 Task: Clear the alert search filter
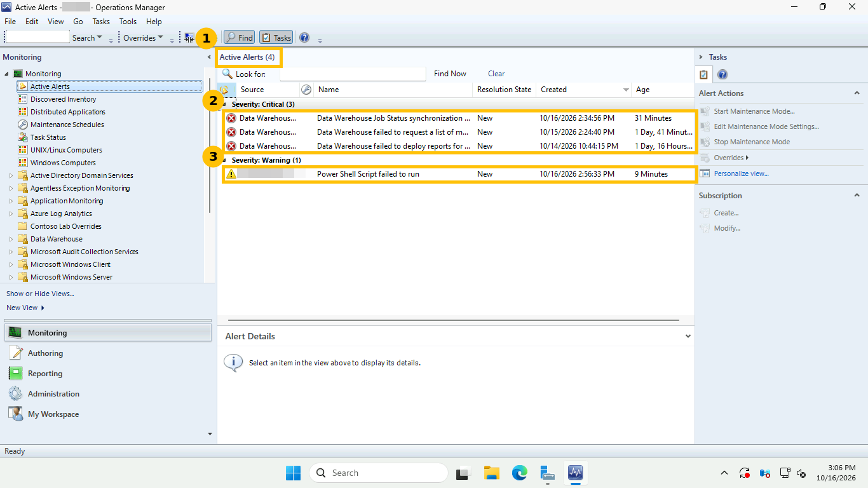pos(496,74)
